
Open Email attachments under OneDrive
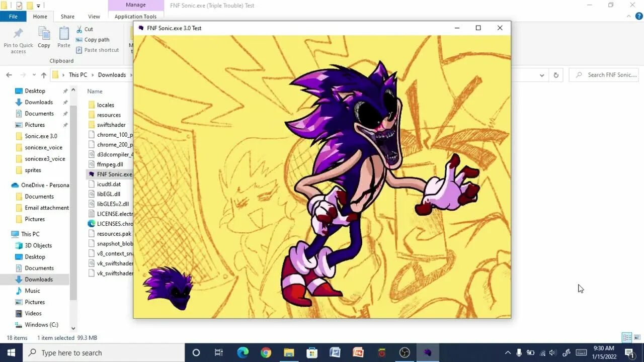point(46,208)
